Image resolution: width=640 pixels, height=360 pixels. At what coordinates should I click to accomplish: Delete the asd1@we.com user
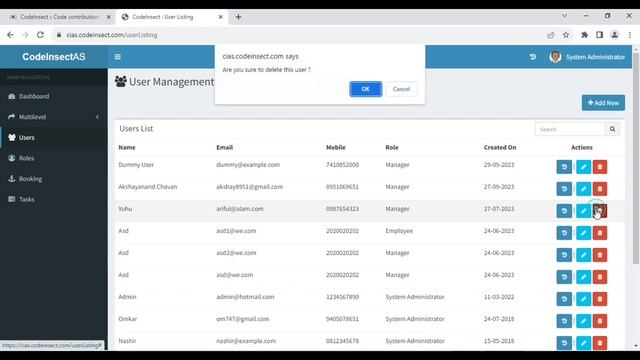pyautogui.click(x=600, y=233)
